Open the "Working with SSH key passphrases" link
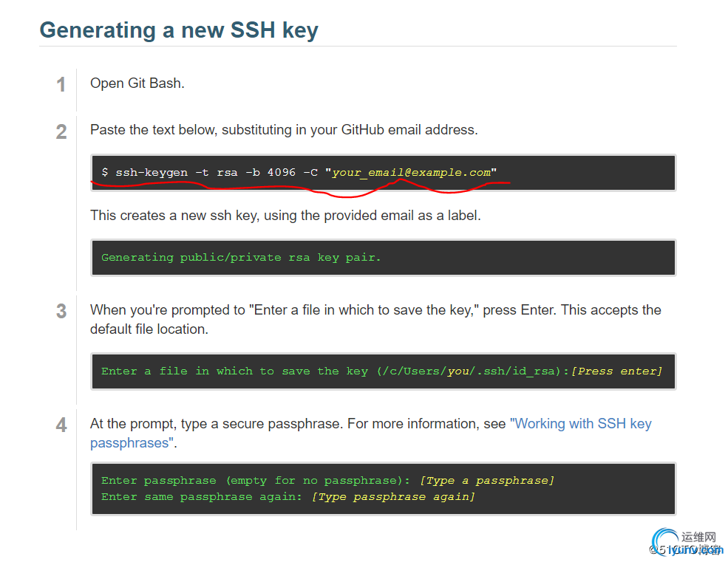 coord(582,424)
